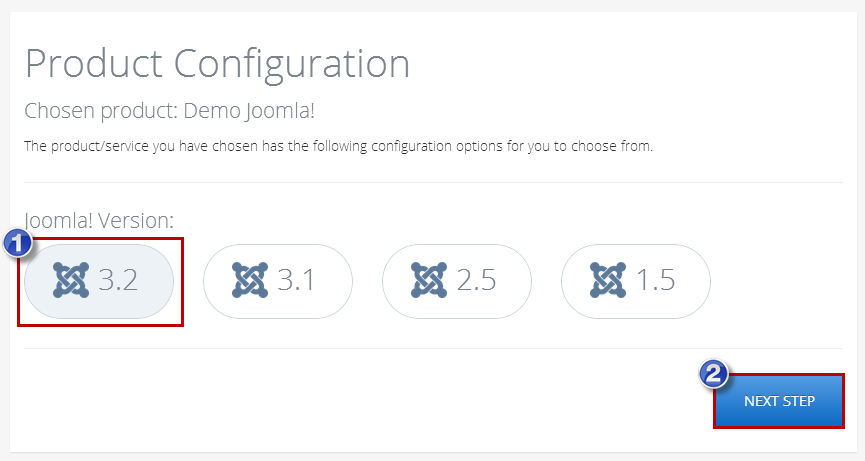The height and width of the screenshot is (461, 865).
Task: Click the "2.5" version number text
Action: point(476,280)
